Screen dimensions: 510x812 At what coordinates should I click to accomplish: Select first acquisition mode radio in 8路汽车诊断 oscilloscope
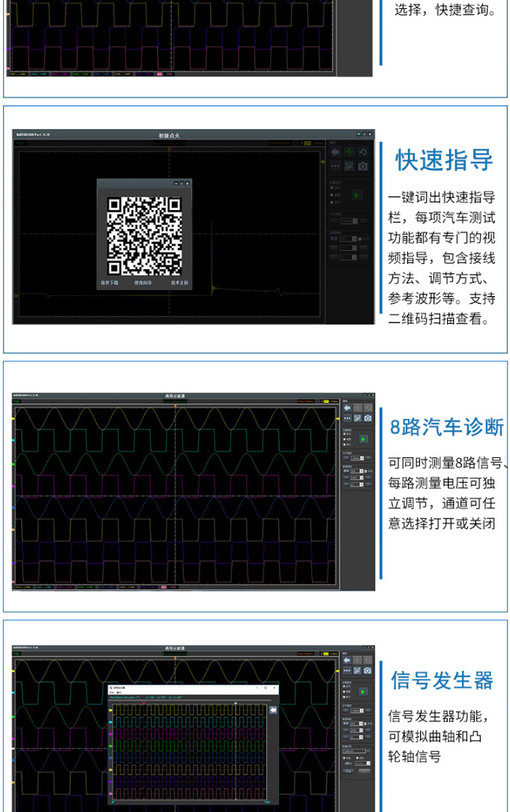(x=344, y=434)
